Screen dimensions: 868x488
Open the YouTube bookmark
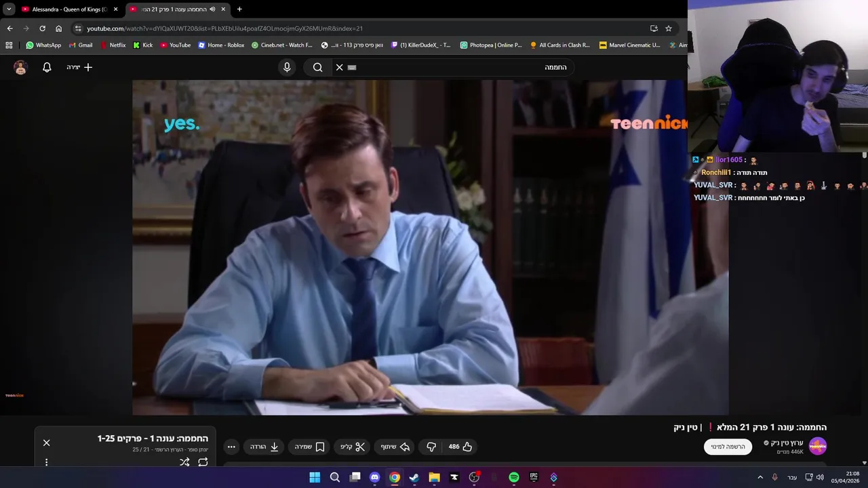coord(176,45)
